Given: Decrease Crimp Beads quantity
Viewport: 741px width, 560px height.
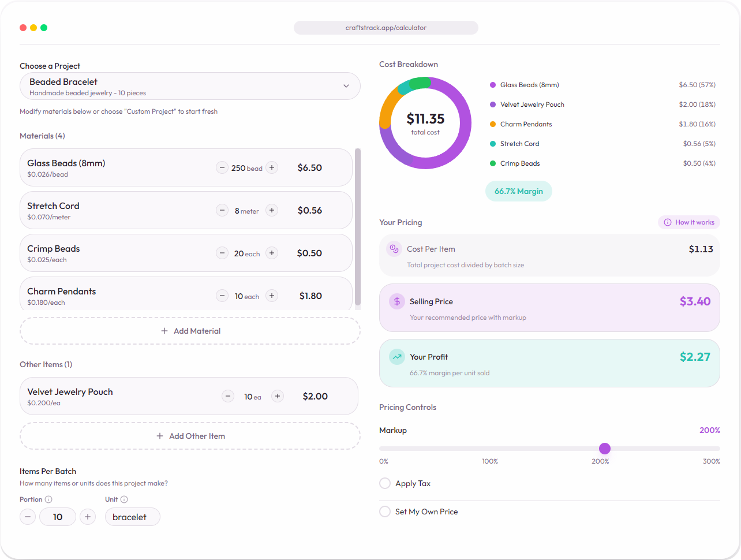Looking at the screenshot, I should click(x=222, y=253).
